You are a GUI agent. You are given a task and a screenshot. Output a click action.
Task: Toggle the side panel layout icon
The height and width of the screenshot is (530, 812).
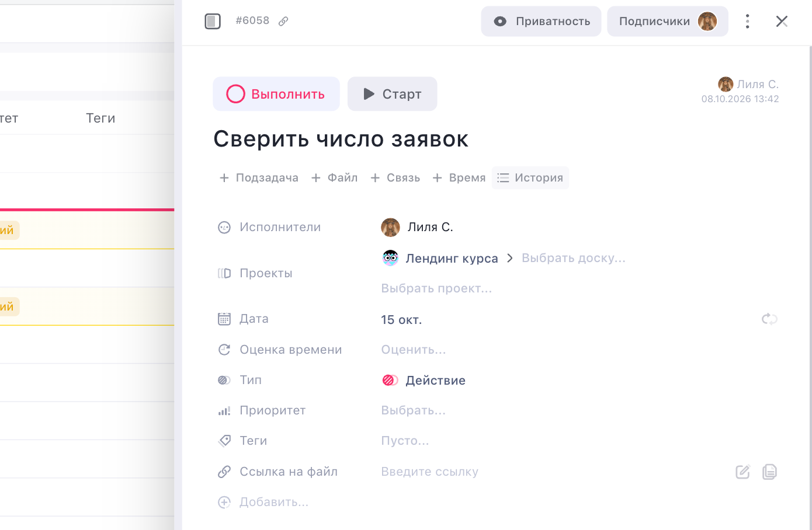[x=213, y=22]
